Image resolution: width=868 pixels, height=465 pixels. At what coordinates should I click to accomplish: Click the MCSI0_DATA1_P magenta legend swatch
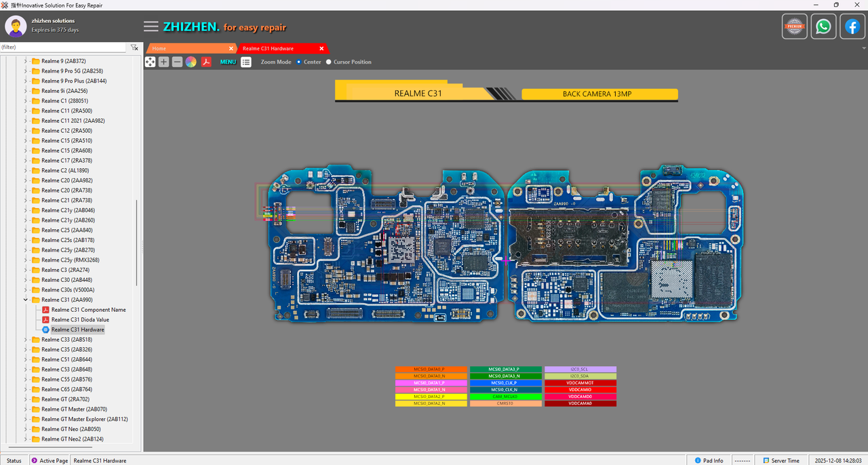tap(431, 383)
